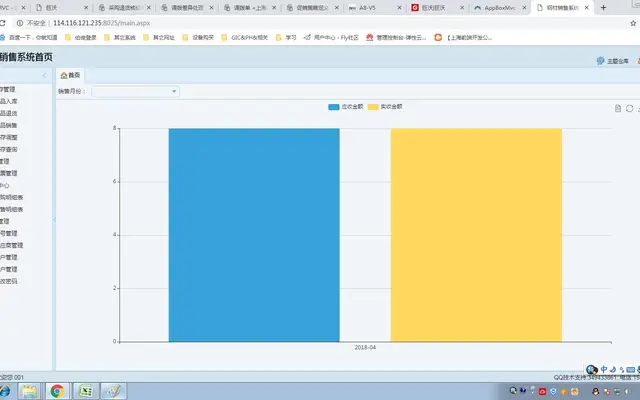The height and width of the screenshot is (400, 640).
Task: Open the 购明细表 sidebar menu item
Action: [x=11, y=198]
